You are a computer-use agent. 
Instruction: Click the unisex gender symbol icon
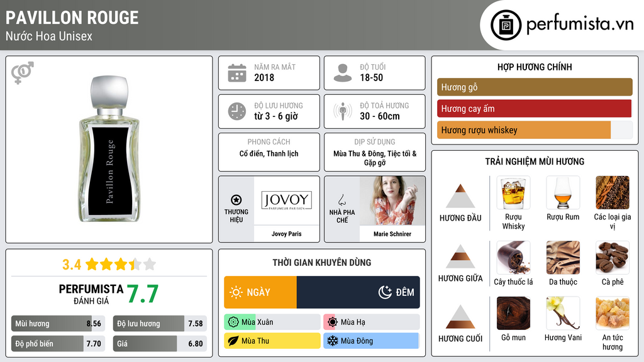click(x=22, y=73)
